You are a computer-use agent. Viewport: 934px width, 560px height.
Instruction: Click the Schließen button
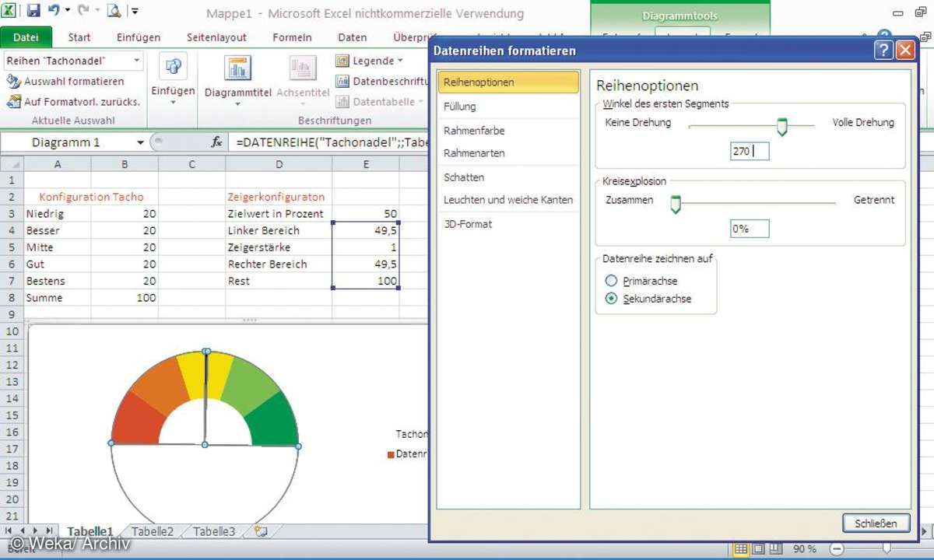pos(876,523)
